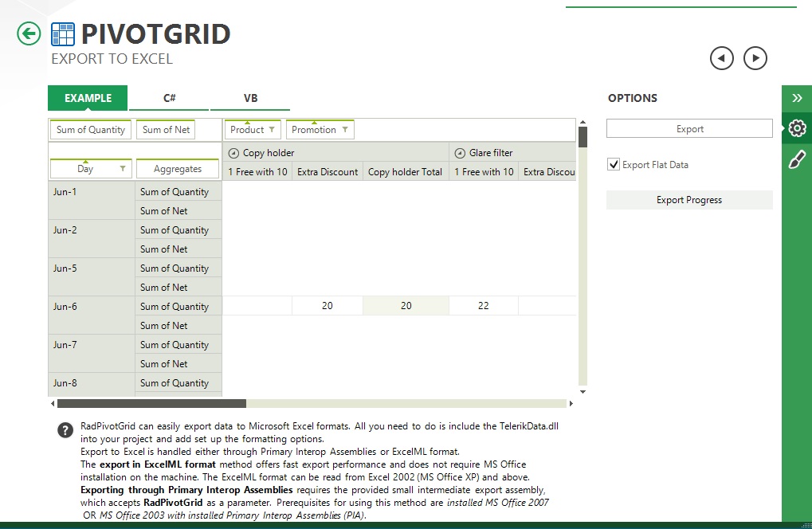Image resolution: width=812 pixels, height=529 pixels.
Task: Select the Jun-1 row header
Action: [92, 201]
